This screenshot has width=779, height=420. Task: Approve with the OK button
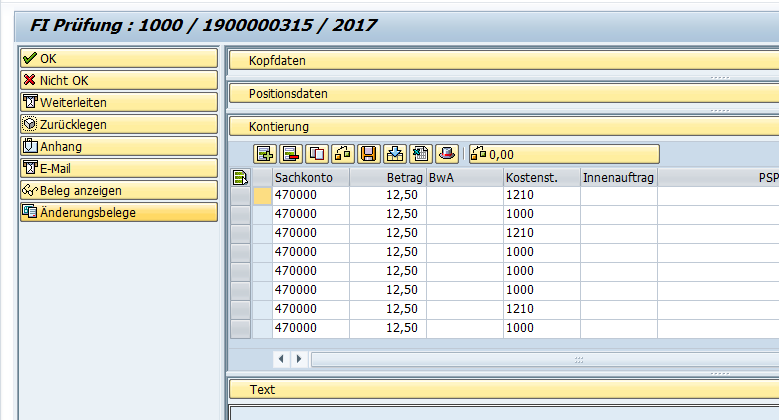(x=118, y=59)
